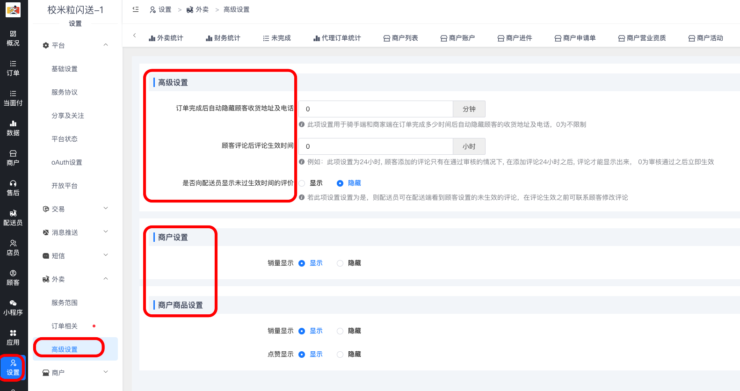The height and width of the screenshot is (391, 740).
Task: Open 平台状态 in the settings menu
Action: (x=65, y=139)
